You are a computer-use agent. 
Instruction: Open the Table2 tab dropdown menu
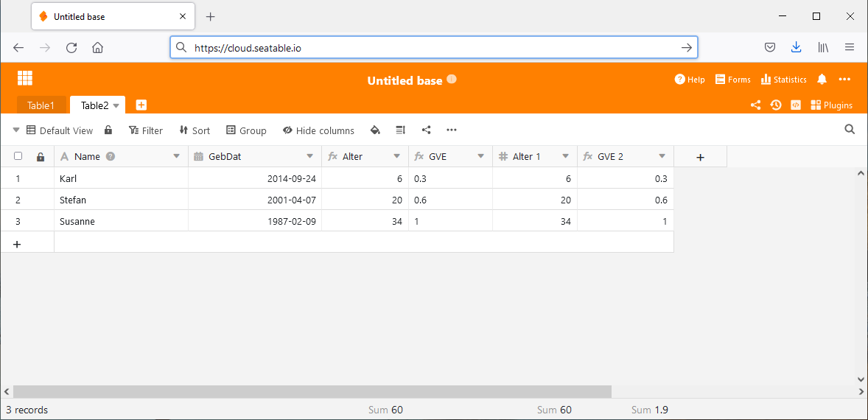pyautogui.click(x=116, y=105)
